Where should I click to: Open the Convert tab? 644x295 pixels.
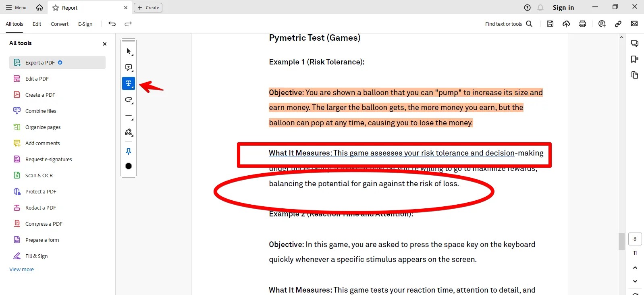coord(60,24)
